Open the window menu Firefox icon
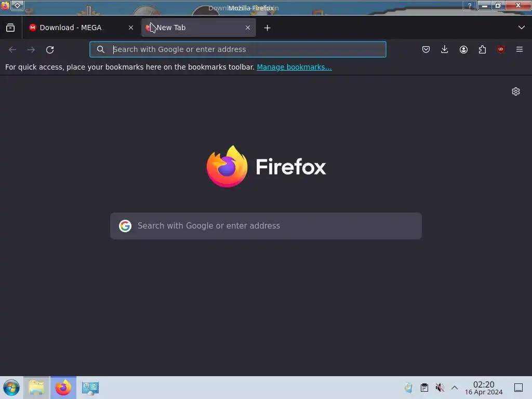This screenshot has height=399, width=532. pyautogui.click(x=5, y=5)
